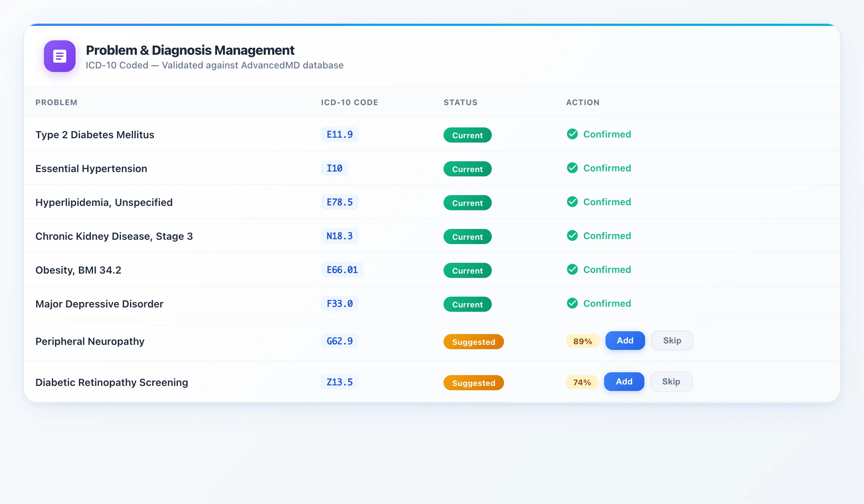
Task: Click the green check icon for Hyperlipidemia
Action: click(x=572, y=202)
